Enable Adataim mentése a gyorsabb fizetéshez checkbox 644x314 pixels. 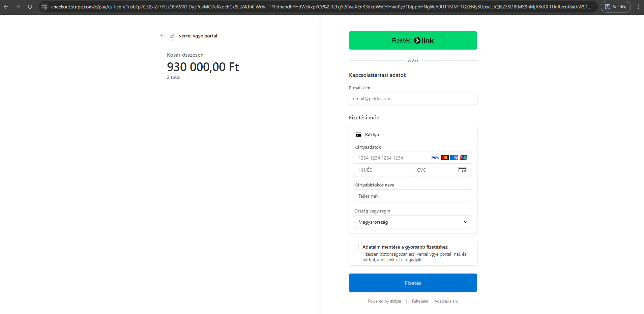[356, 247]
